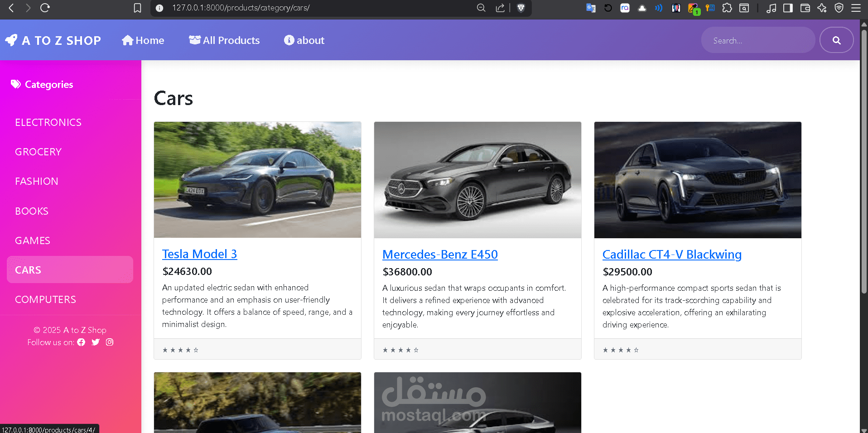Image resolution: width=868 pixels, height=433 pixels.
Task: Click the A TO Z SHOP rocket logo
Action: point(11,40)
